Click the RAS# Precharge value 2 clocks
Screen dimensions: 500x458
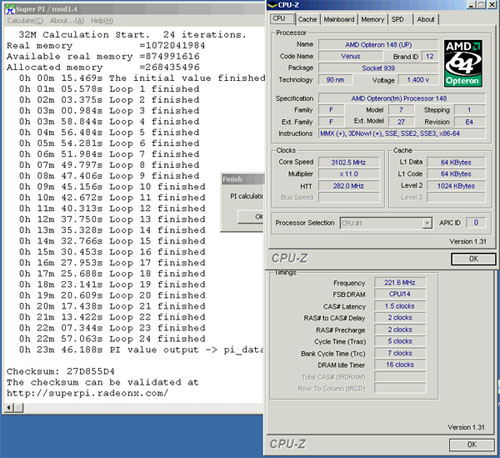(400, 330)
